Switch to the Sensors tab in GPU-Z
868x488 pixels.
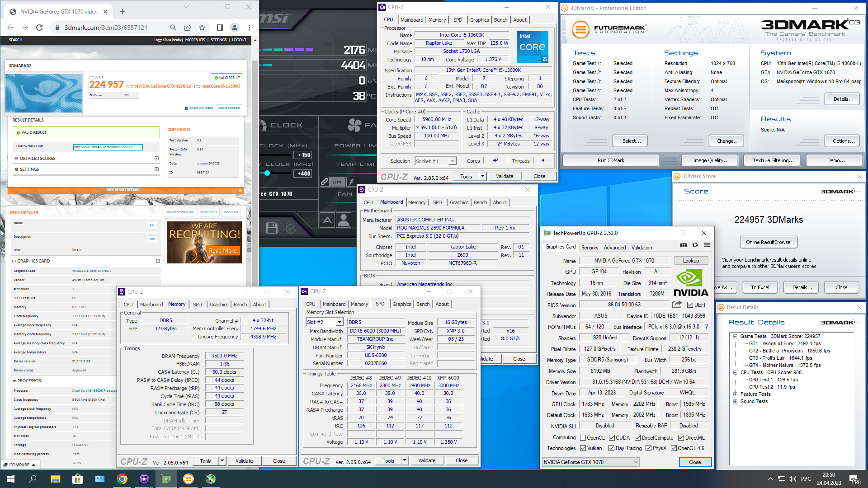pos(590,247)
